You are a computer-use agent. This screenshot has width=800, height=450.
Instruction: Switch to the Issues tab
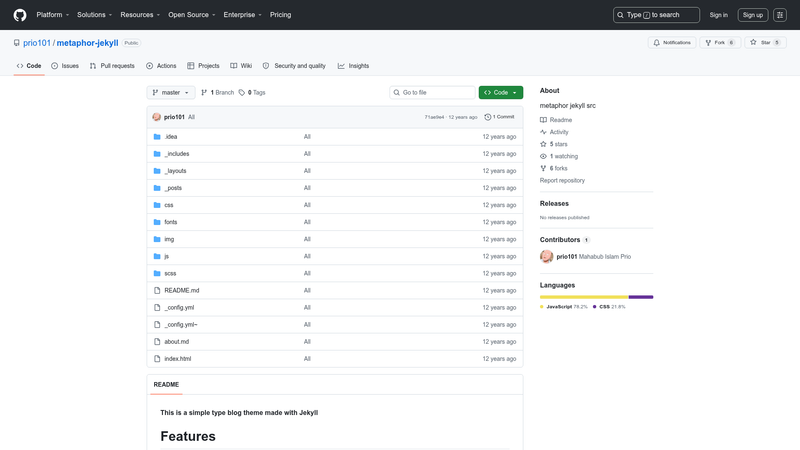(65, 66)
